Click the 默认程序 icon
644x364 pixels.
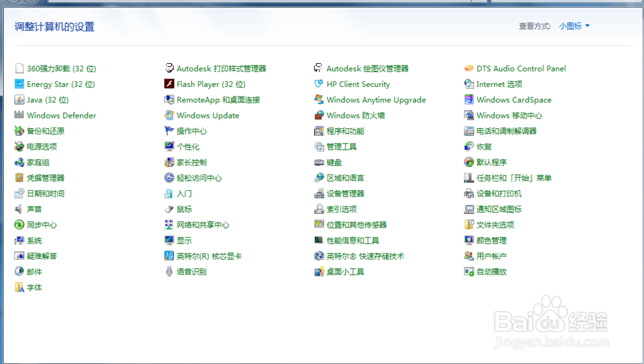pyautogui.click(x=469, y=162)
